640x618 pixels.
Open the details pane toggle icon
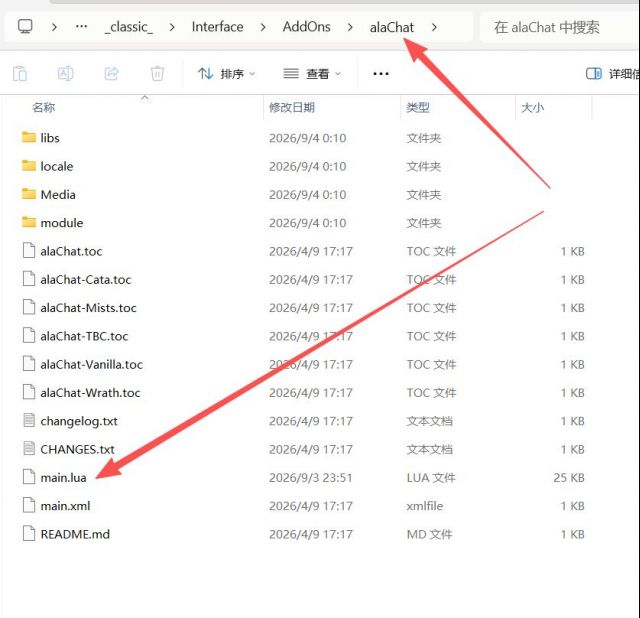click(x=593, y=73)
